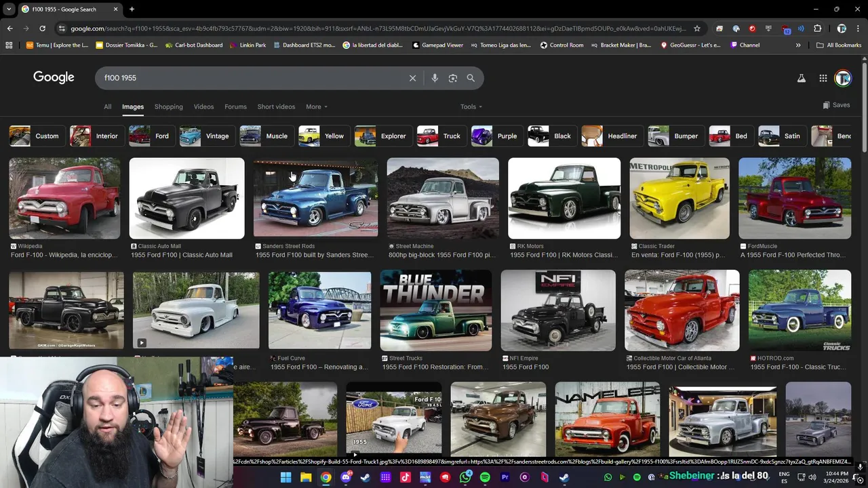Open the Chrome apps grid in bookmarks bar

point(9,45)
